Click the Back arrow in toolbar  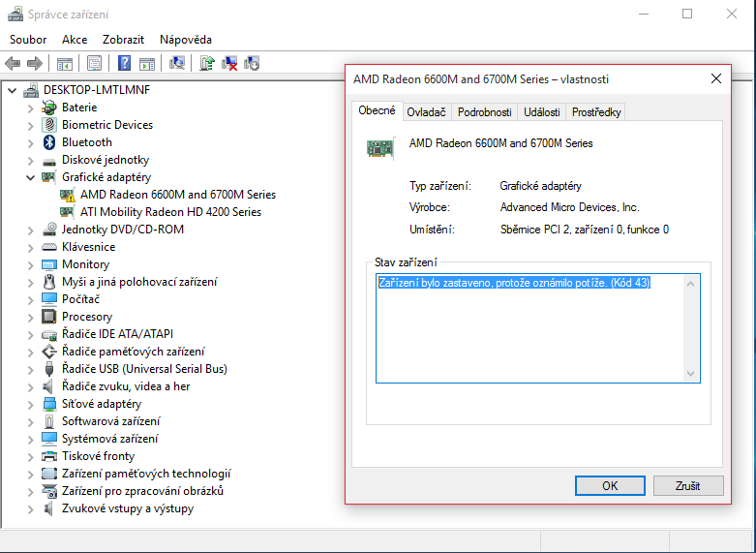tap(12, 63)
